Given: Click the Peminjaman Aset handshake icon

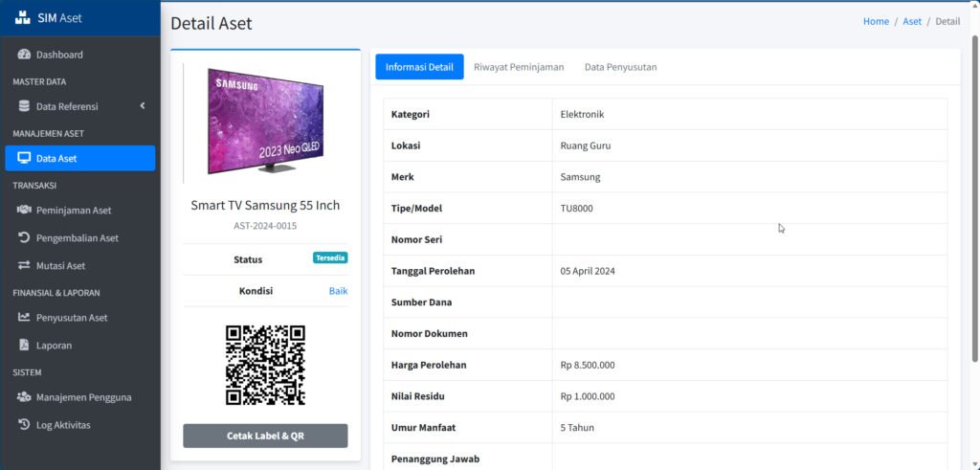Looking at the screenshot, I should 24,210.
